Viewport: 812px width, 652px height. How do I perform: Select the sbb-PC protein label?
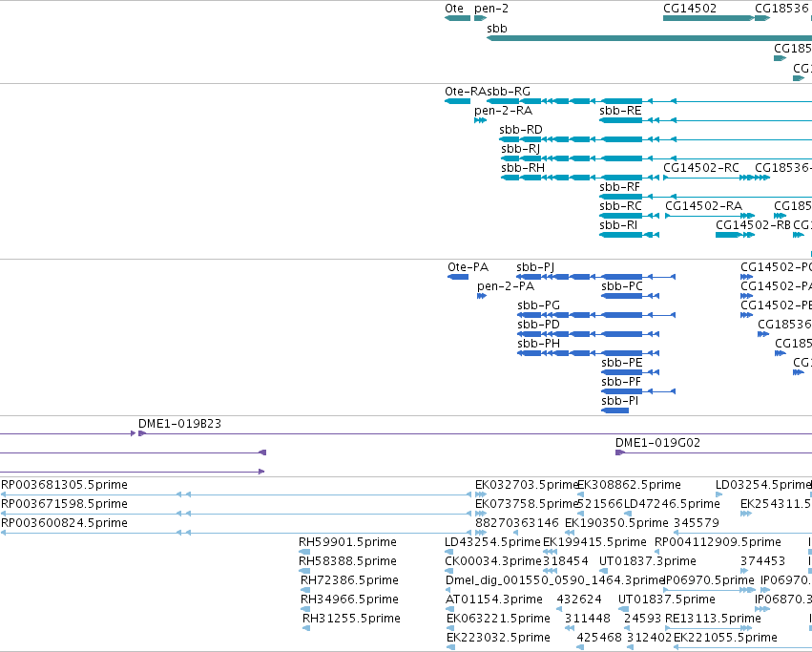tap(622, 286)
